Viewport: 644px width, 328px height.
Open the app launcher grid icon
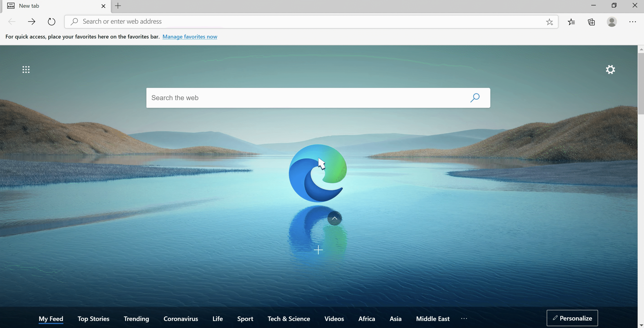point(26,70)
